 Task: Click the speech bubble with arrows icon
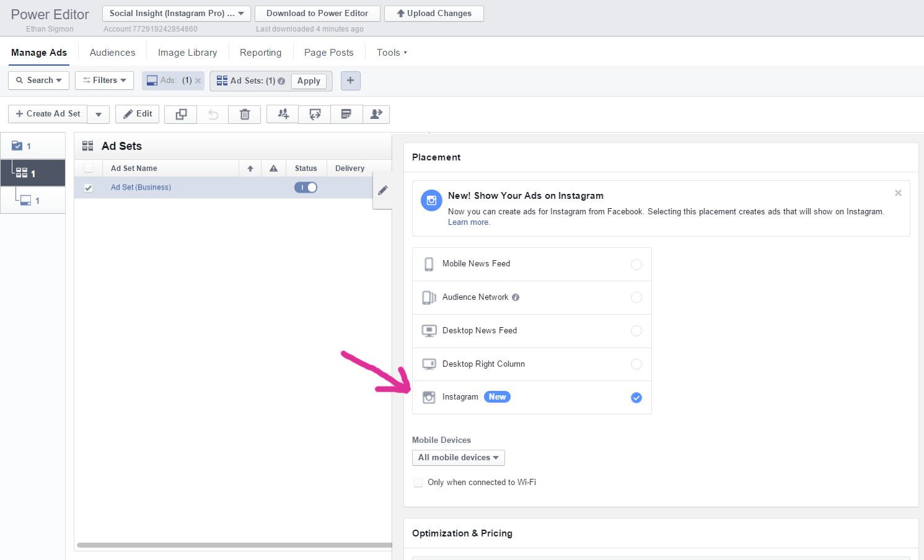[x=315, y=114]
